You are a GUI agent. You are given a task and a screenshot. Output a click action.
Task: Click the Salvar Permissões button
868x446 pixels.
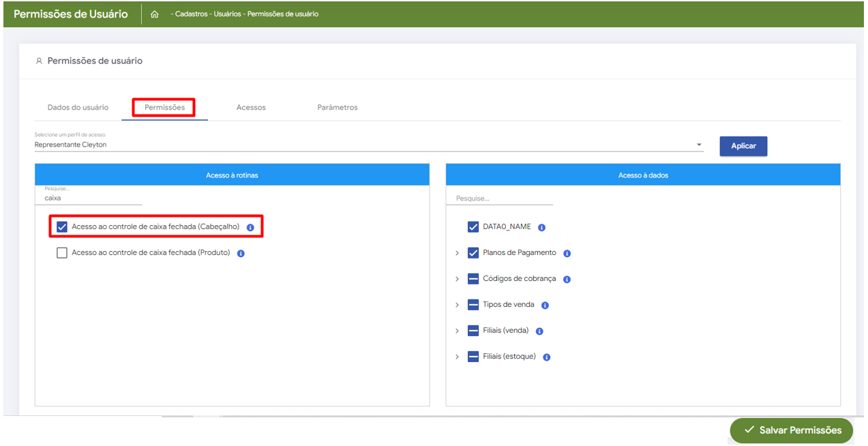click(x=791, y=430)
